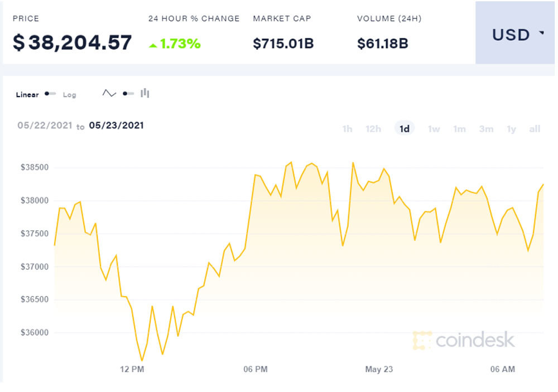Viewport: 558px width, 392px height.
Task: Switch to the 1h time range
Action: 347,129
